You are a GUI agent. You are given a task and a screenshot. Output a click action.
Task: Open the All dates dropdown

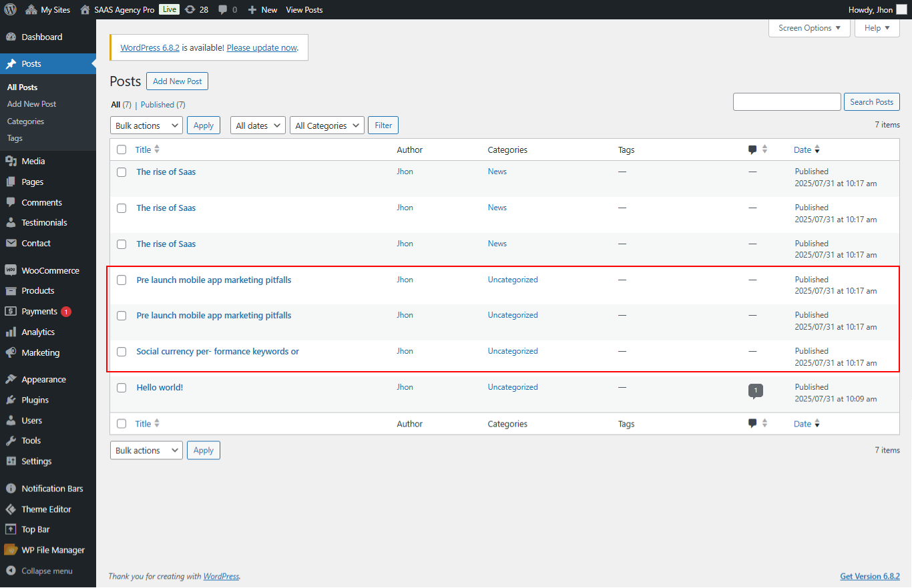pyautogui.click(x=258, y=125)
